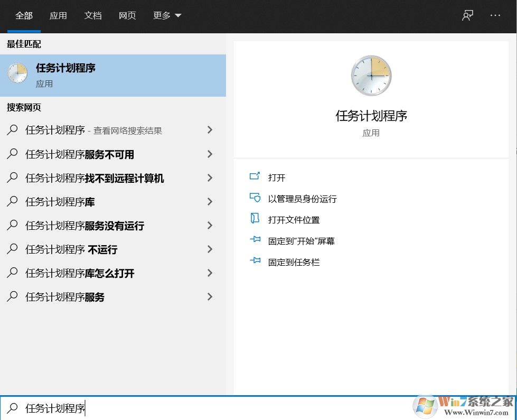Viewport: 517px width, 420px height.
Task: Switch to the 应用 tab
Action: click(x=58, y=16)
